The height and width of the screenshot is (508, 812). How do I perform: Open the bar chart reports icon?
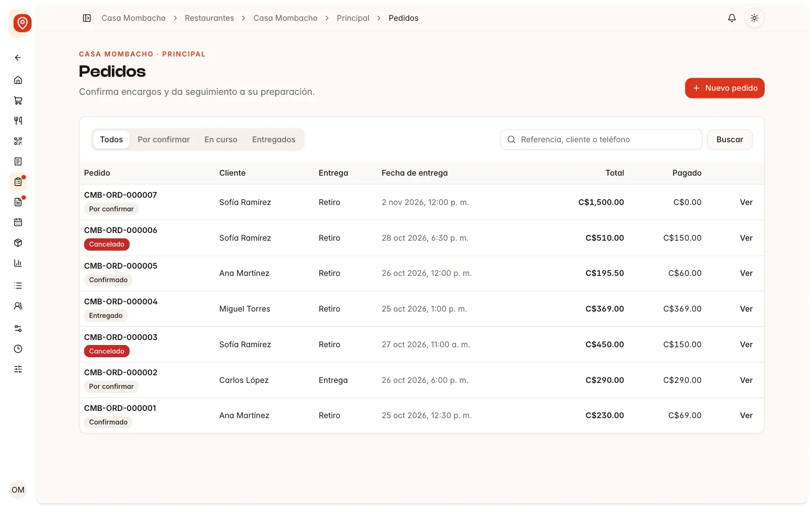tap(18, 263)
